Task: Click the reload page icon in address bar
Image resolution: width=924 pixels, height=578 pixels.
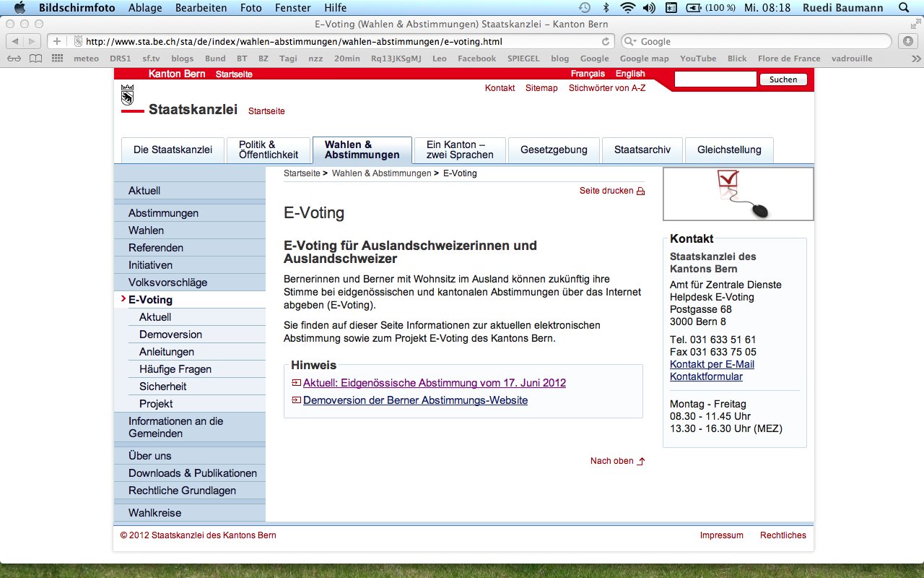Action: click(606, 42)
